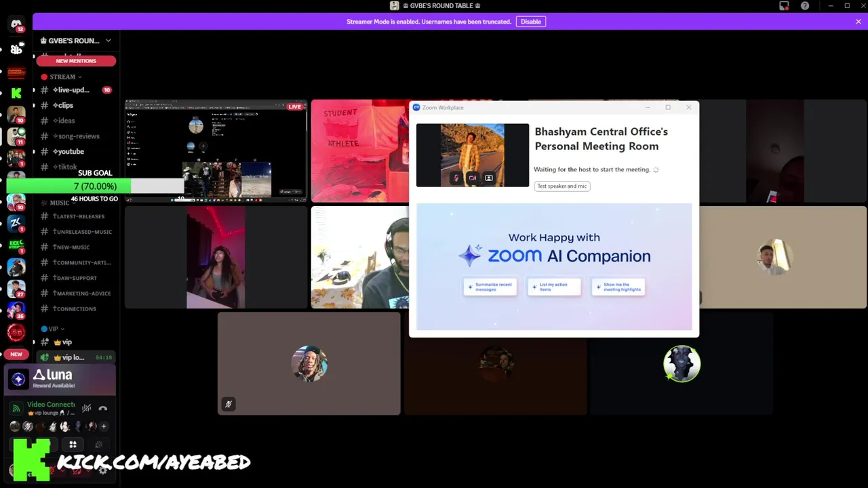Click the NEW unread servers pill
Viewport: 868px width, 488px height.
tap(16, 354)
